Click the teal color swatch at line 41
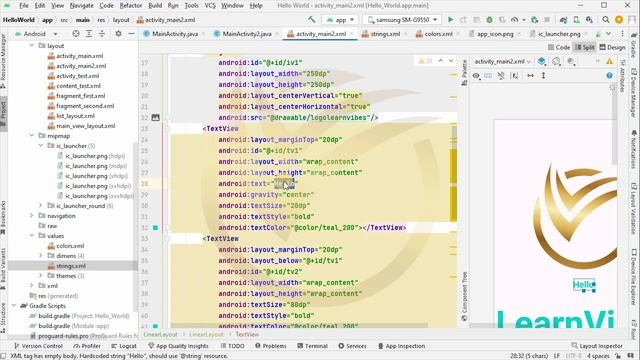The image size is (640, 360). [x=156, y=326]
